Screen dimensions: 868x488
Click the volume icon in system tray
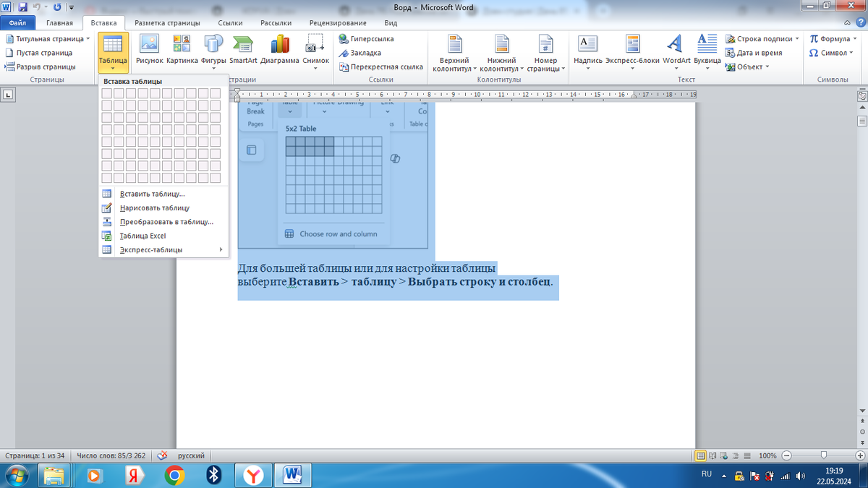point(801,476)
